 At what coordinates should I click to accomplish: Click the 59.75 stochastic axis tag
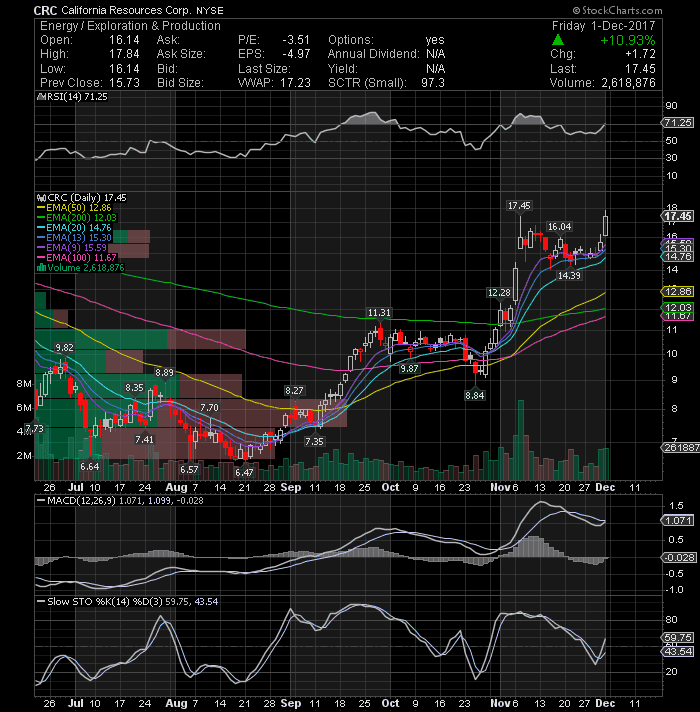pos(678,638)
